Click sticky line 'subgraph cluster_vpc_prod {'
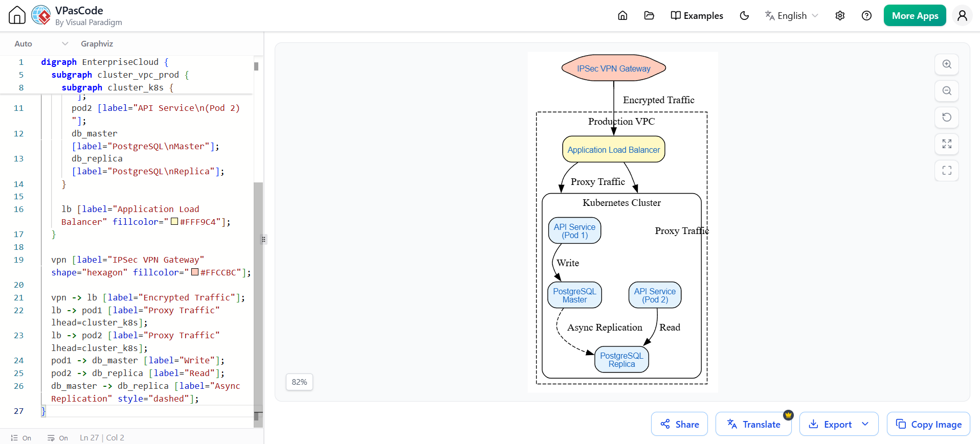Screen dimensions: 980x444 [x=120, y=75]
